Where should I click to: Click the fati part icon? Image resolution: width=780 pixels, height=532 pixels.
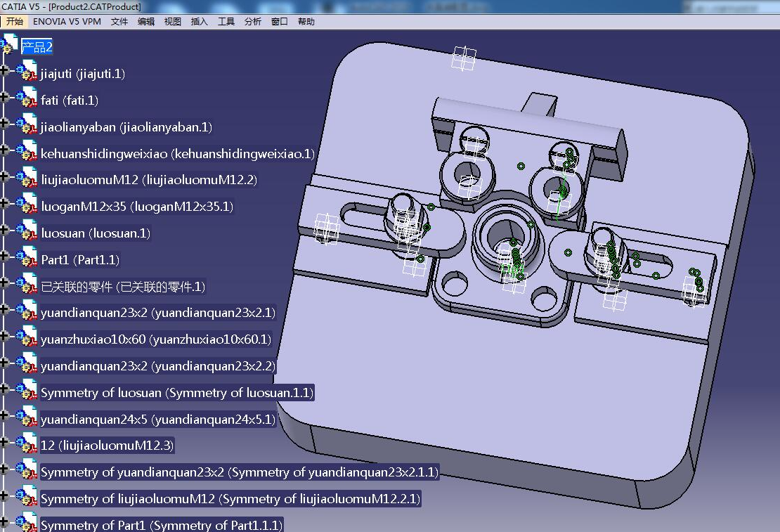point(27,98)
